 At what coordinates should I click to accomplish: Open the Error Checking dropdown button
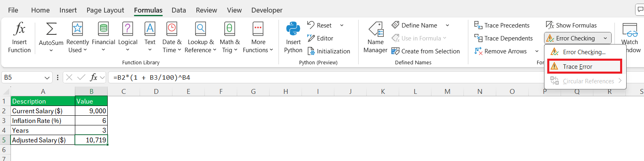click(x=578, y=38)
